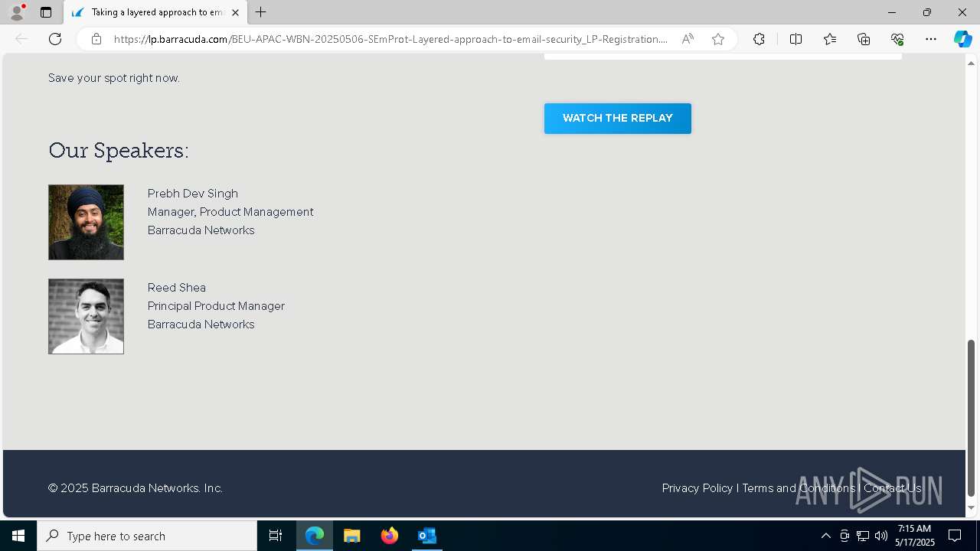View site information lock icon
The height and width of the screenshot is (551, 980).
coord(96,39)
